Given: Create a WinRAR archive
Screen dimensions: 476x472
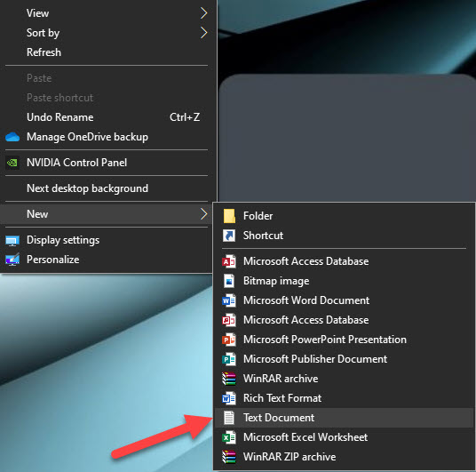Looking at the screenshot, I should point(344,379).
